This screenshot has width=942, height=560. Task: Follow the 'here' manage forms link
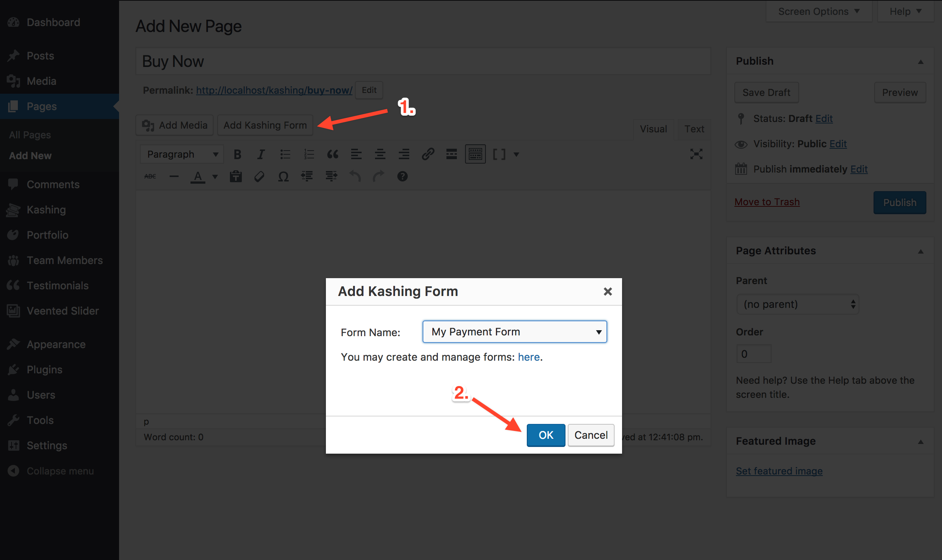click(529, 357)
